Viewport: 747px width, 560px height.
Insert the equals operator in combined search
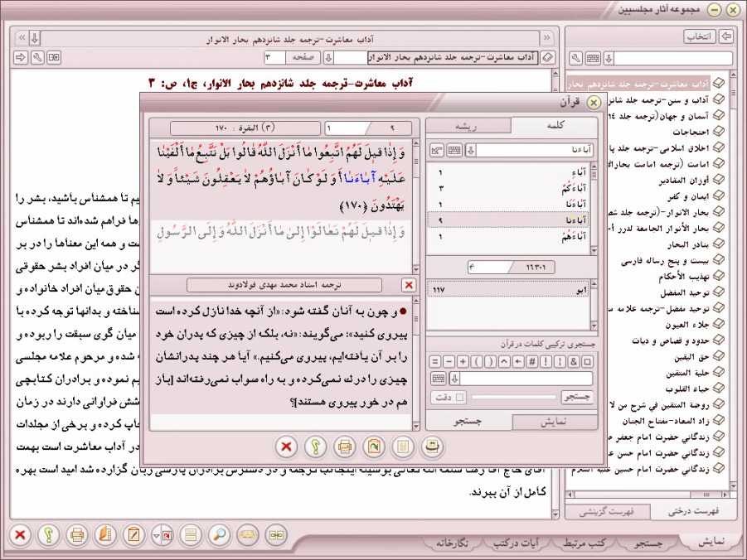pyautogui.click(x=434, y=361)
